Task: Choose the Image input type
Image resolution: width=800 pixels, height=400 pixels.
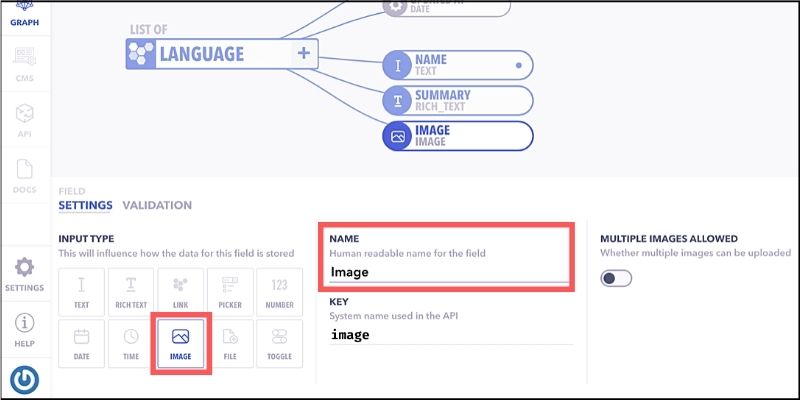Action: click(181, 343)
